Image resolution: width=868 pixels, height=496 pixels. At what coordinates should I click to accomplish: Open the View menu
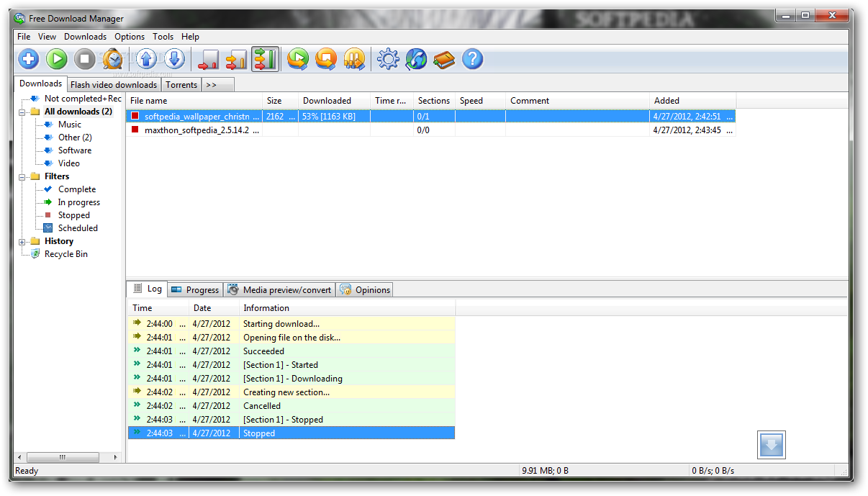coord(48,37)
